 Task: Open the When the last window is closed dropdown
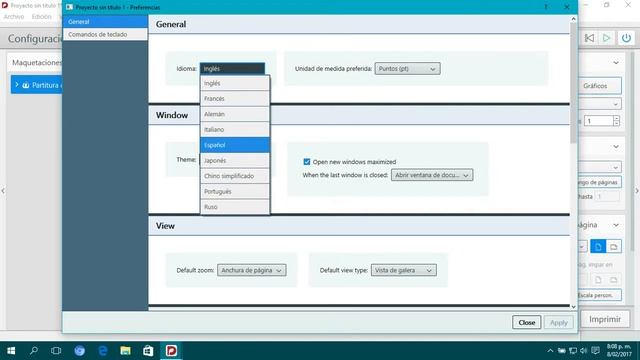tap(432, 175)
